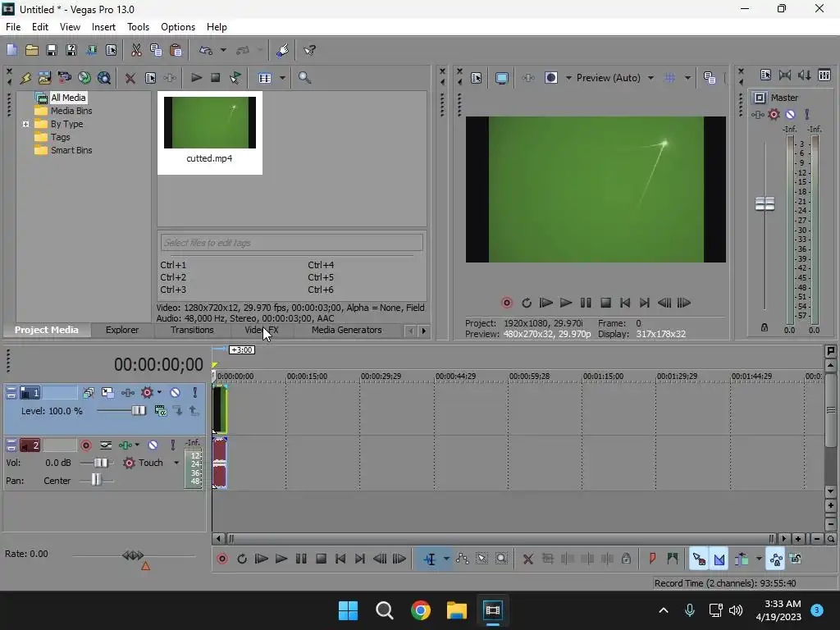The image size is (840, 630).
Task: Toggle Master bus mute icon
Action: tap(790, 114)
